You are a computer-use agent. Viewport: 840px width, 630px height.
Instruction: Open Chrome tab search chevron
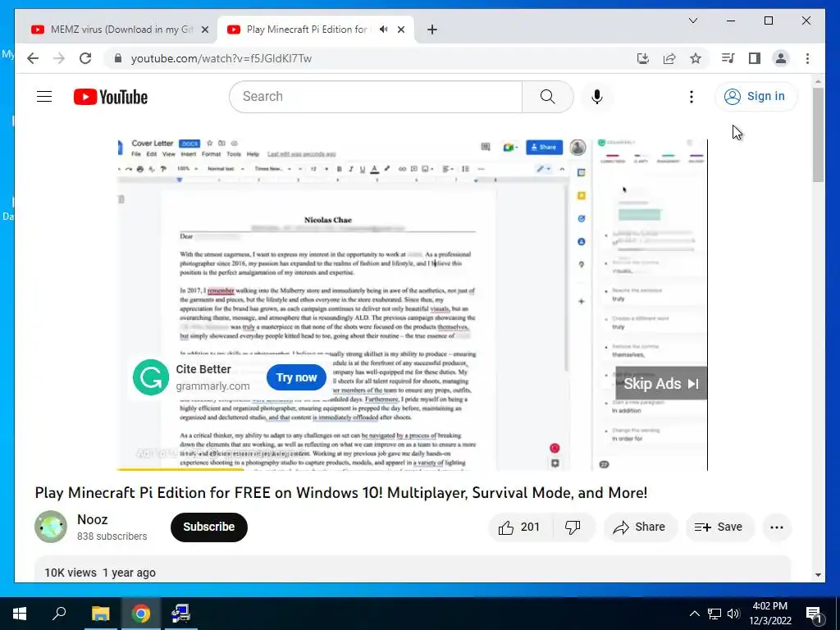[692, 21]
